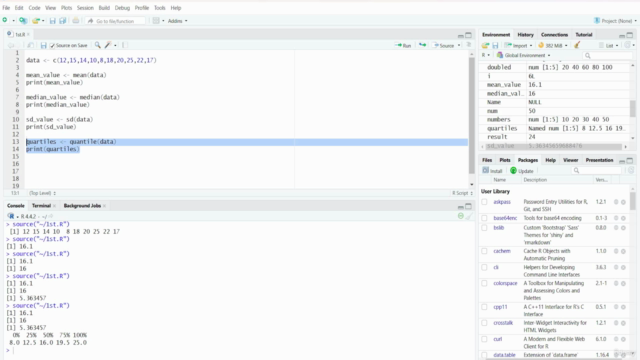The image size is (640, 360).
Task: Open the Global Environment dropdown
Action: pos(524,55)
